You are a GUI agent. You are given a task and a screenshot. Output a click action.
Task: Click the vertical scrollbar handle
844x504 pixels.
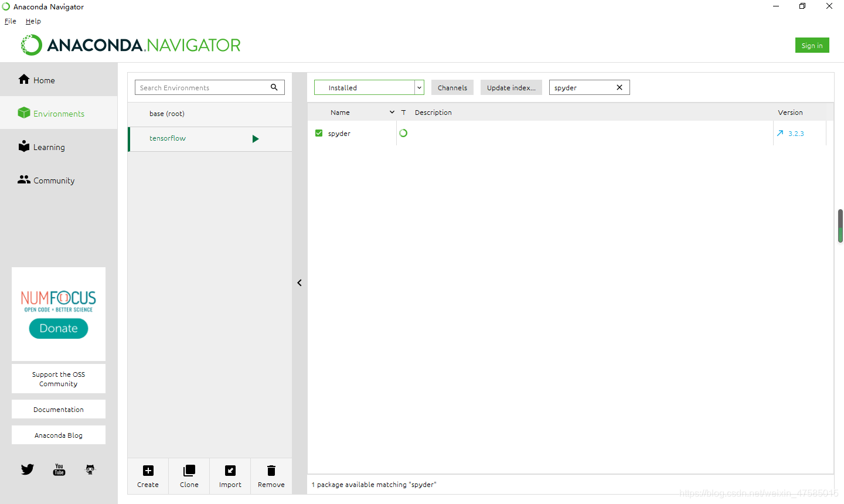(x=840, y=226)
